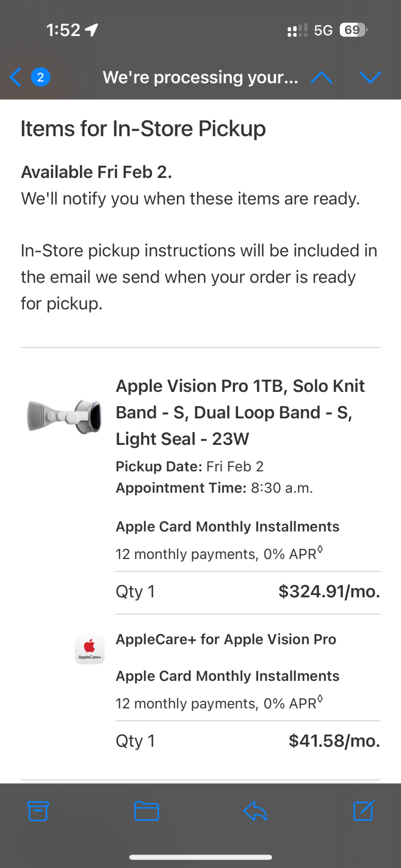The height and width of the screenshot is (868, 401).
Task: Compose new message with pencil icon
Action: [363, 811]
